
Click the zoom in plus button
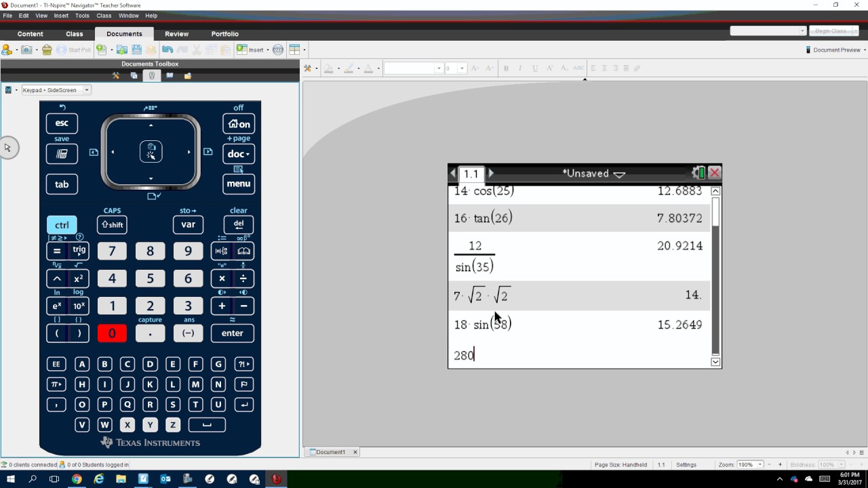[x=780, y=465]
